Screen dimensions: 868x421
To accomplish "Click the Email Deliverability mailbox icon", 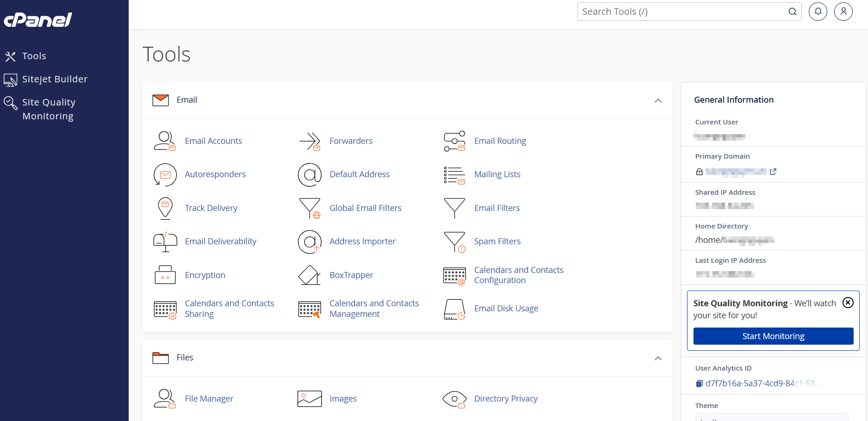I will pyautogui.click(x=165, y=242).
